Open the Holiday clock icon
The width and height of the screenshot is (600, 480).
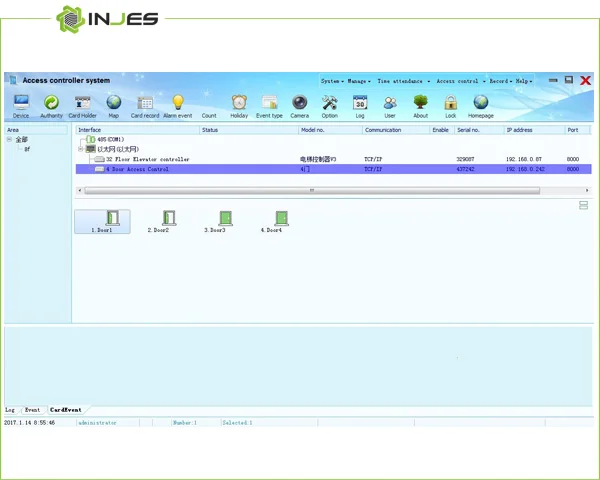click(239, 104)
